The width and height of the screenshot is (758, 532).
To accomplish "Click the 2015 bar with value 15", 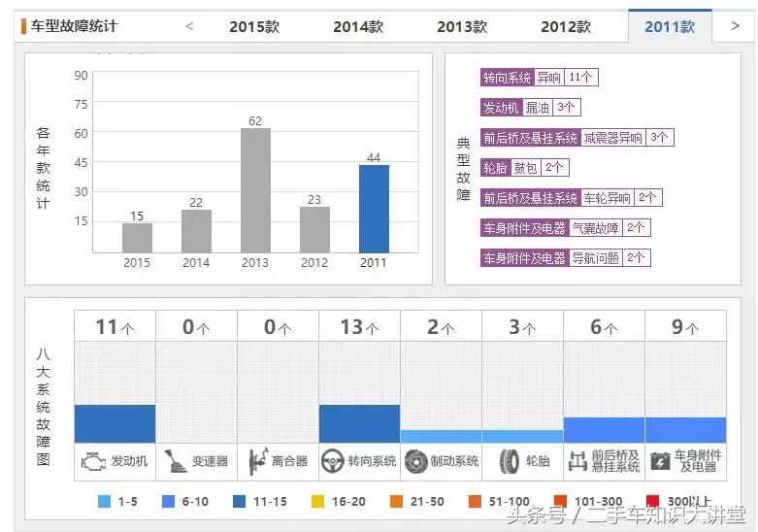I will 137,238.
